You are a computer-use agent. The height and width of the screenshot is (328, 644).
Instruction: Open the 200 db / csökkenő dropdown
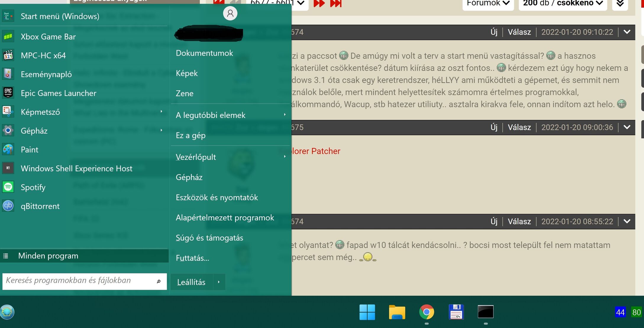(562, 4)
